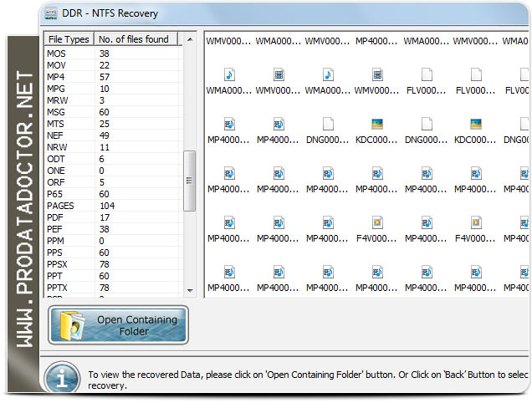Select the ODT file type row
The image size is (532, 403).
(x=113, y=159)
